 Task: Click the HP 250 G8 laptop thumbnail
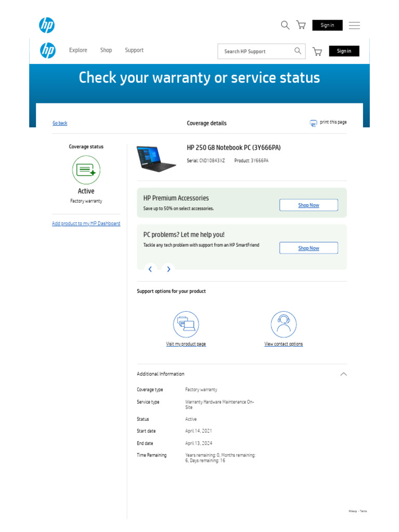coord(156,159)
